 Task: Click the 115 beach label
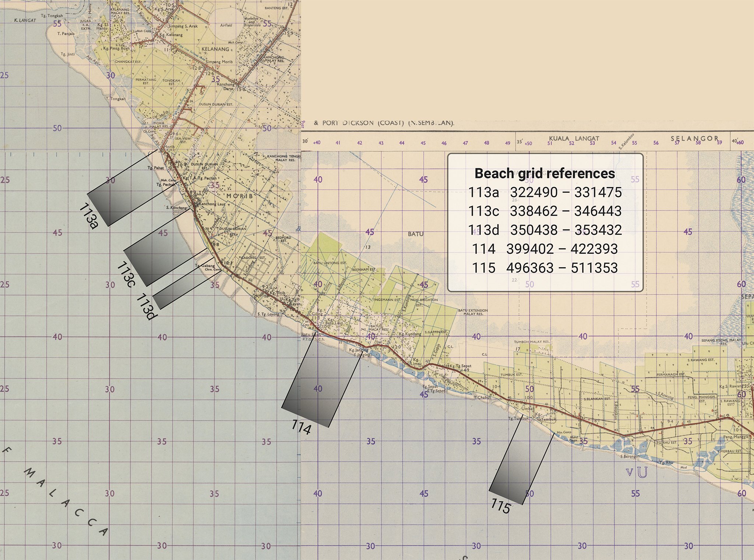(501, 507)
